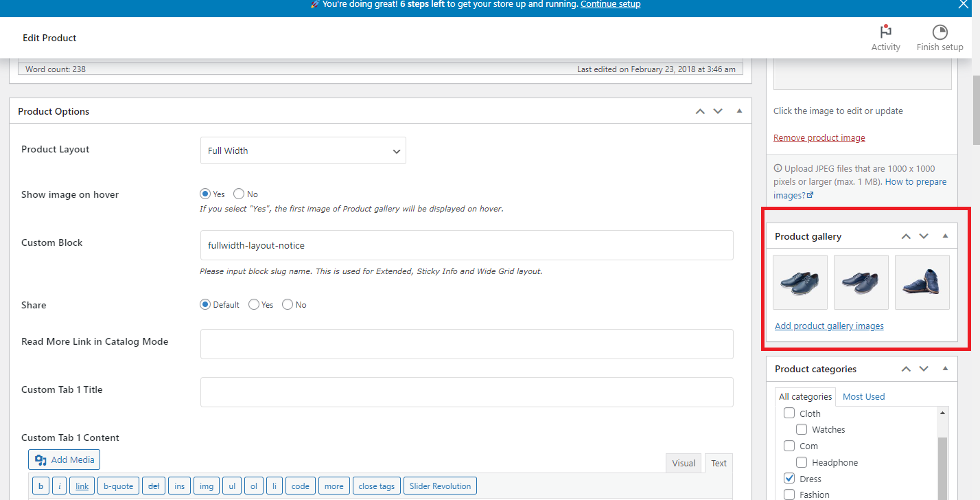Open How to prepare images link

click(x=860, y=188)
